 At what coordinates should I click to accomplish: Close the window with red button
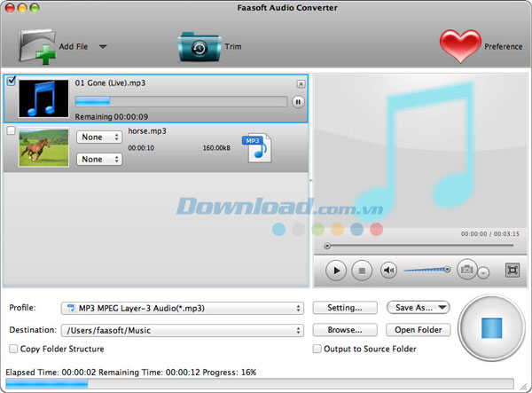(10, 8)
